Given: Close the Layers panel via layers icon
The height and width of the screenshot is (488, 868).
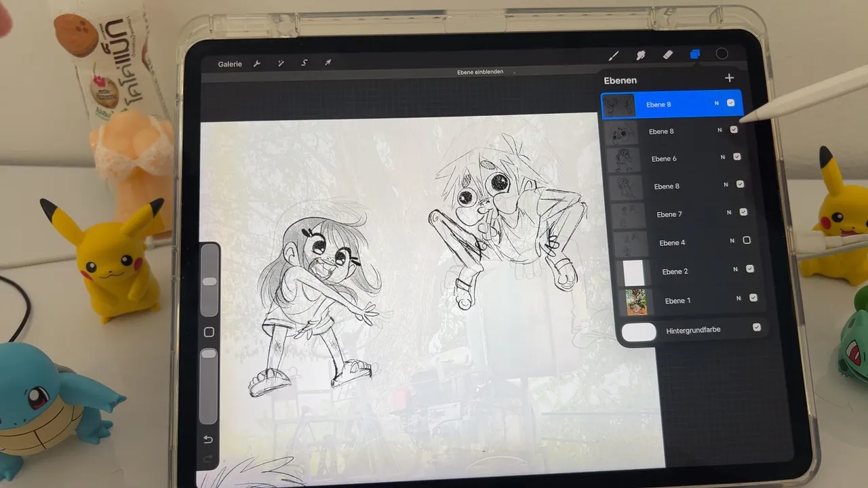Looking at the screenshot, I should [694, 54].
